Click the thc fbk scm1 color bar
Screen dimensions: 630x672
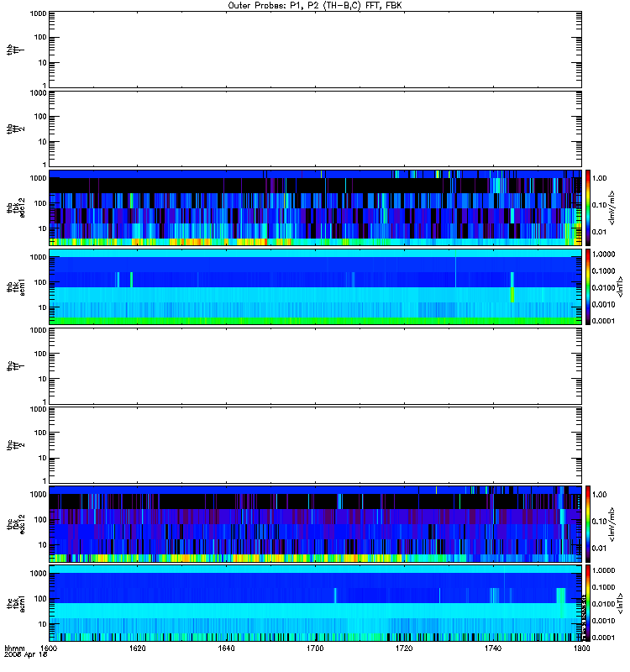(x=588, y=603)
